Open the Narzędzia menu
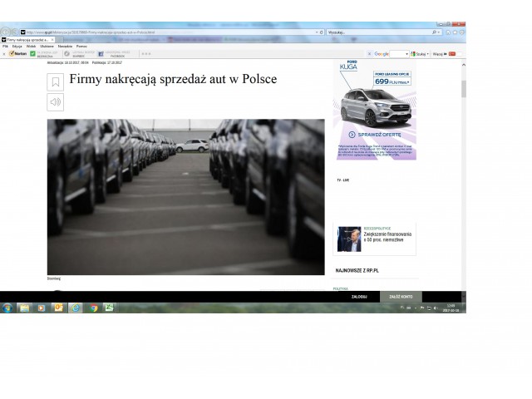The height and width of the screenshot is (399, 532). (65, 46)
